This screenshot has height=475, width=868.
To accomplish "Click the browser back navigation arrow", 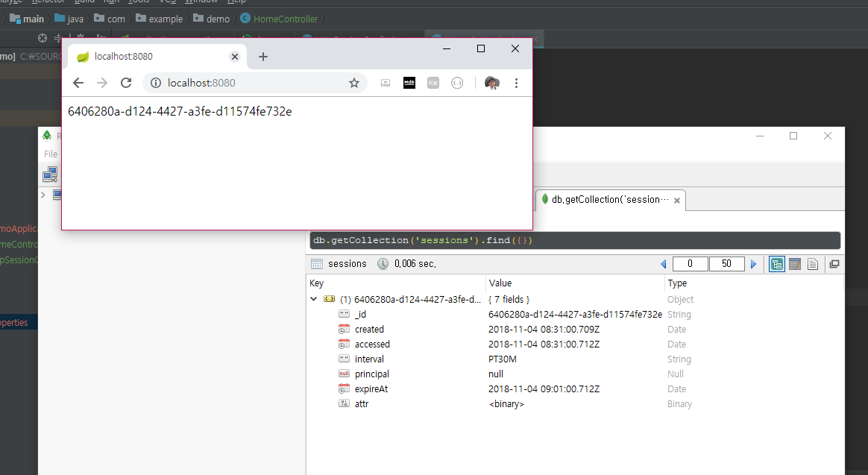I will pos(78,83).
